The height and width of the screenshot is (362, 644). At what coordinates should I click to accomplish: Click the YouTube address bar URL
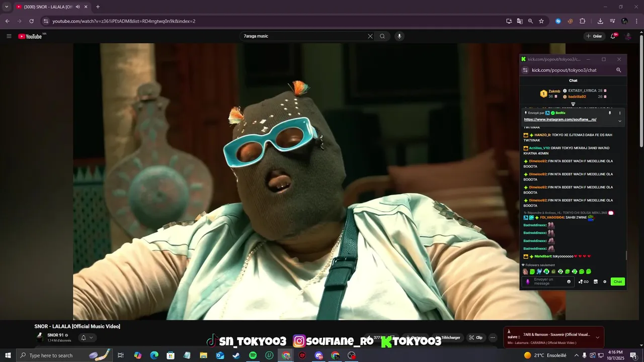pyautogui.click(x=124, y=21)
